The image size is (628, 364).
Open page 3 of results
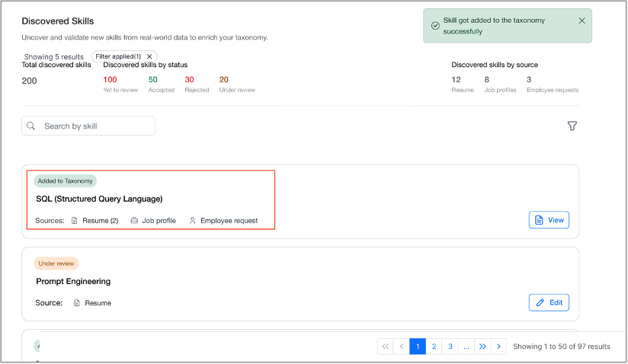[450, 346]
